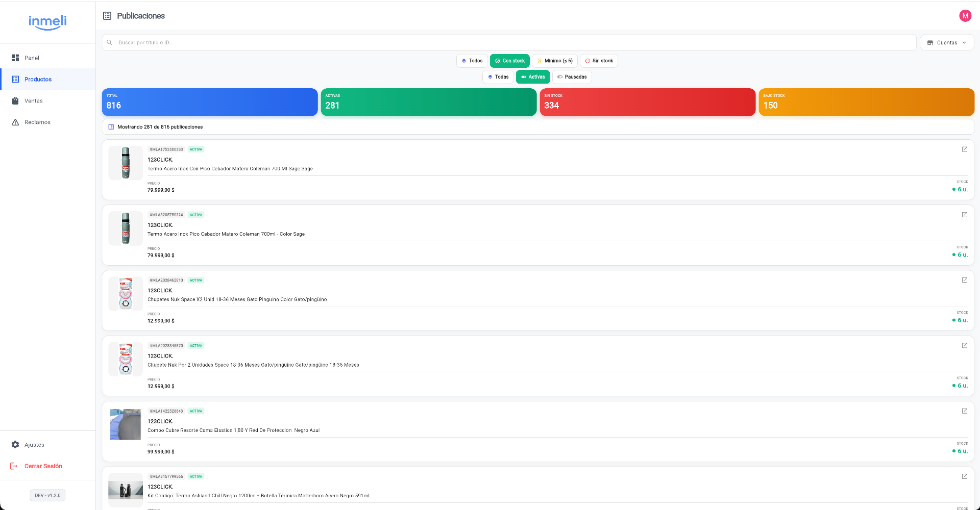
Task: Click the Publicaciones header list icon
Action: click(x=107, y=16)
